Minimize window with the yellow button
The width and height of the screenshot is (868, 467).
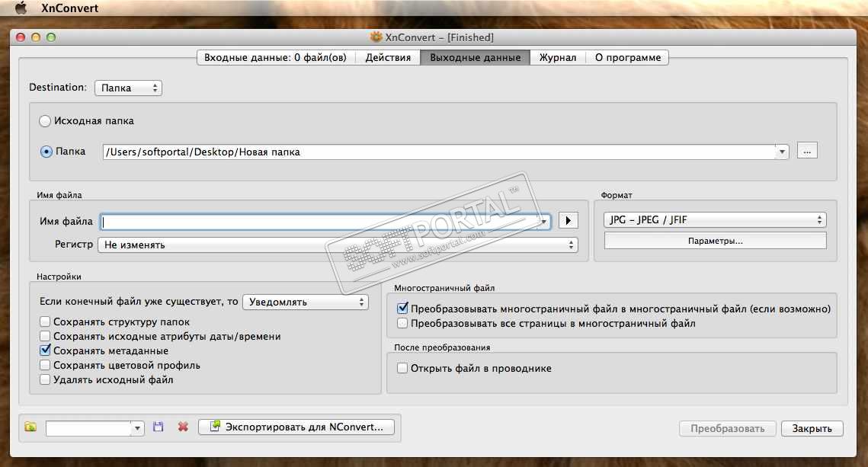(36, 37)
